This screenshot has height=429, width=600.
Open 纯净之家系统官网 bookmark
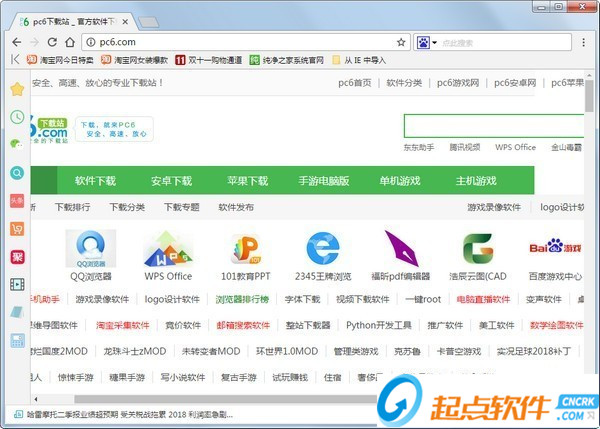(x=286, y=60)
